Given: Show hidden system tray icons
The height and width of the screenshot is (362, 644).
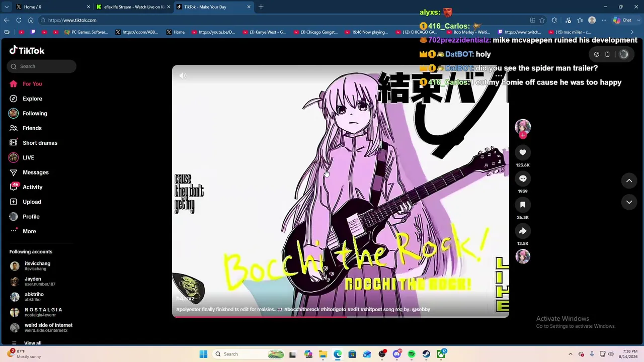Looking at the screenshot, I should [571, 354].
